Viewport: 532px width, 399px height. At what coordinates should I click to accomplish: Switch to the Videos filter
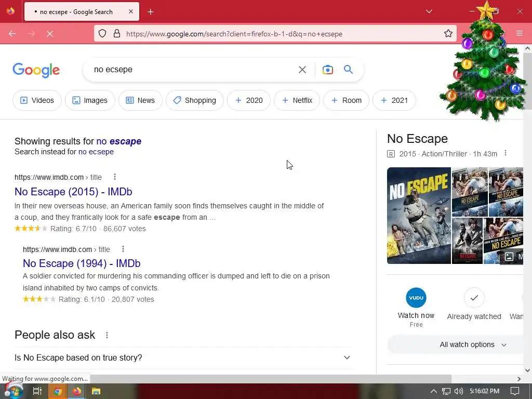(x=37, y=100)
